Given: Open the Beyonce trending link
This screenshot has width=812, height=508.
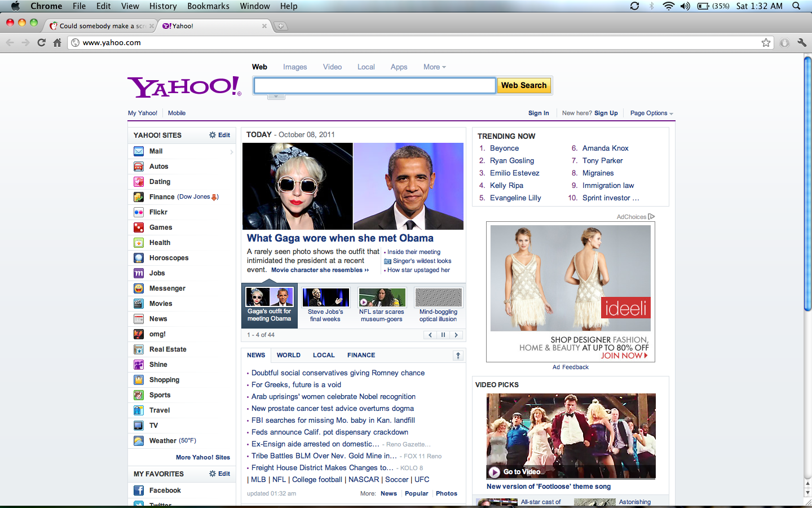Looking at the screenshot, I should click(x=504, y=148).
